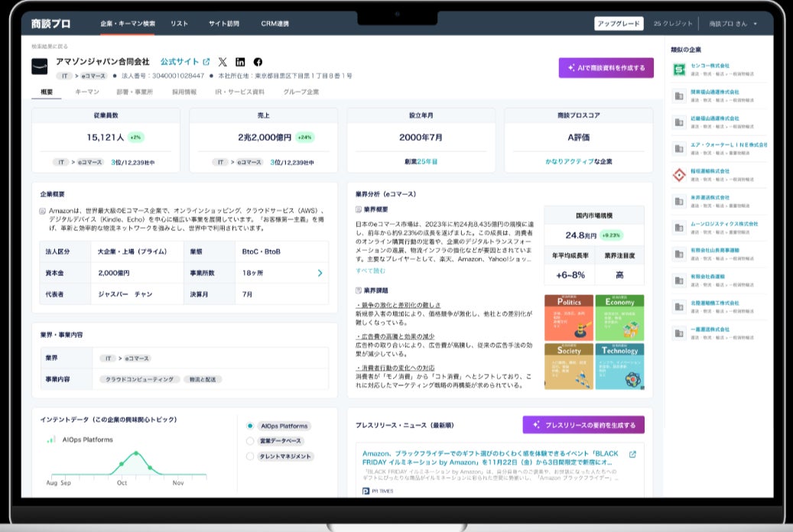Click the 広告費の高騰と効果の減少 issue link
Image resolution: width=793 pixels, height=532 pixels.
coord(395,336)
